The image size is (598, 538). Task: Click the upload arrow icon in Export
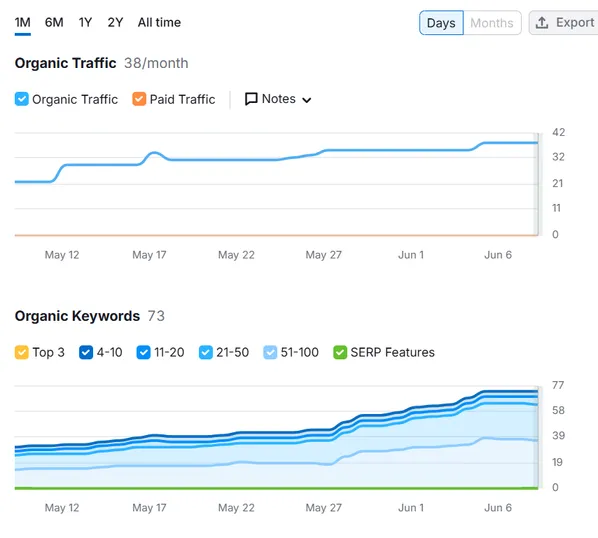pyautogui.click(x=542, y=23)
